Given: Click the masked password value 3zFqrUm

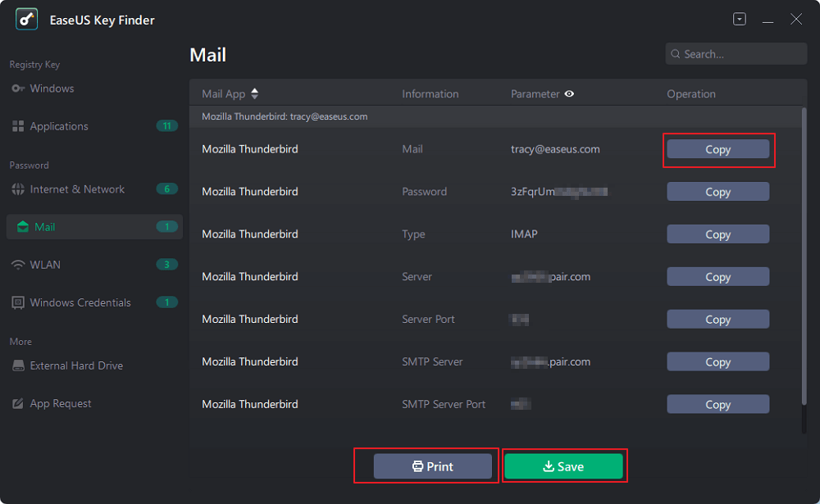Looking at the screenshot, I should [559, 192].
